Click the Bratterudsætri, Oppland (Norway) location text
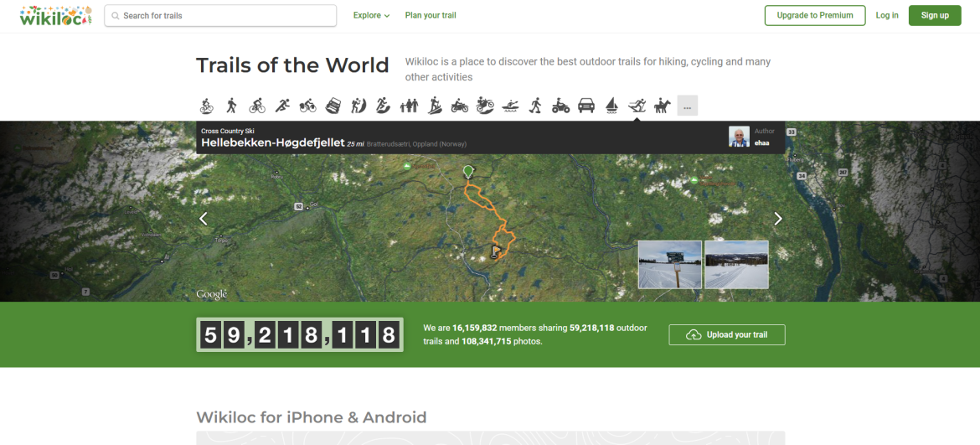The width and height of the screenshot is (980, 445). point(416,144)
